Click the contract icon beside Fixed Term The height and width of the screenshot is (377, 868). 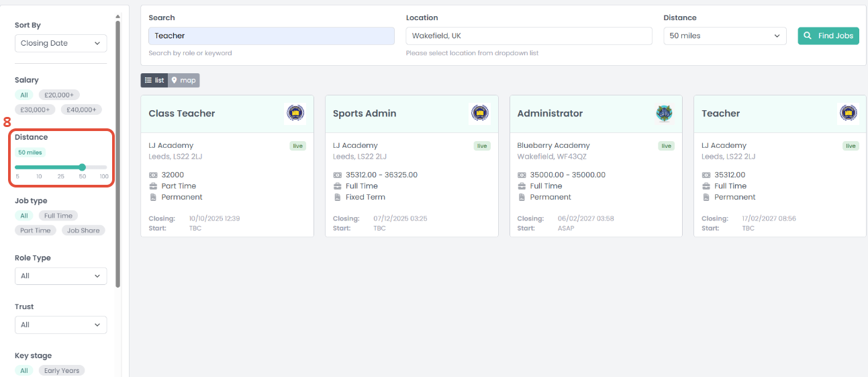point(338,197)
